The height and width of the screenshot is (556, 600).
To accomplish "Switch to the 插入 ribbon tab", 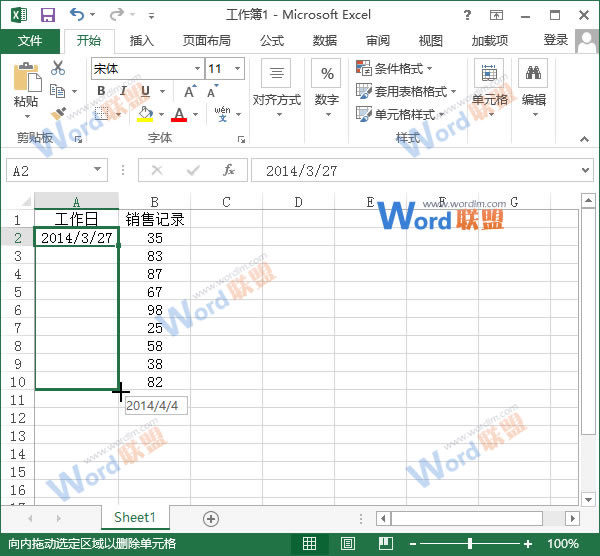I will [142, 41].
